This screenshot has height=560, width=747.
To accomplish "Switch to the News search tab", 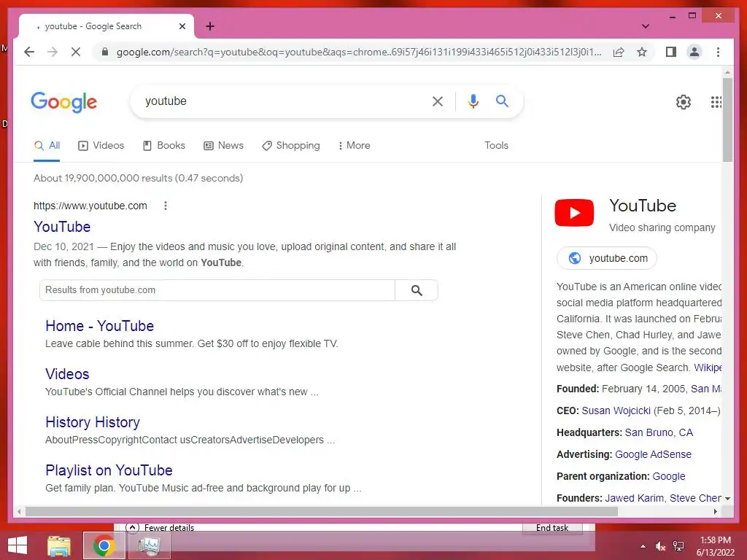I will pyautogui.click(x=223, y=146).
